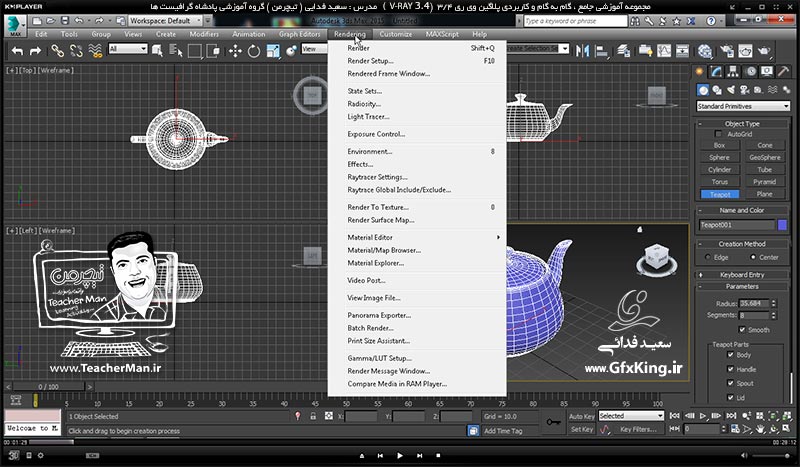Uncheck the Body teapot part

[730, 355]
